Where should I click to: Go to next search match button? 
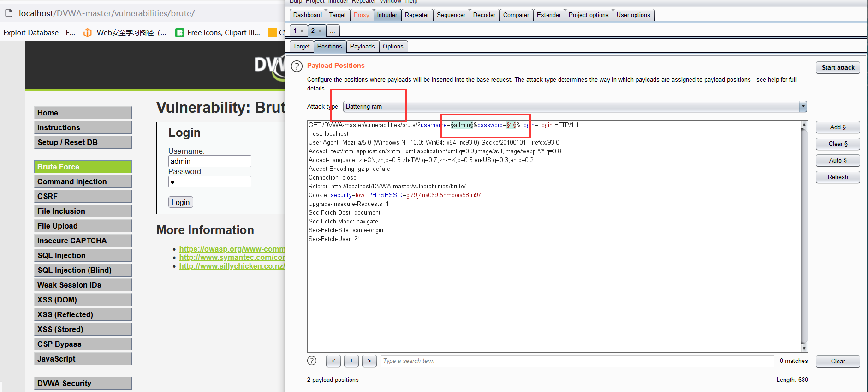[369, 361]
